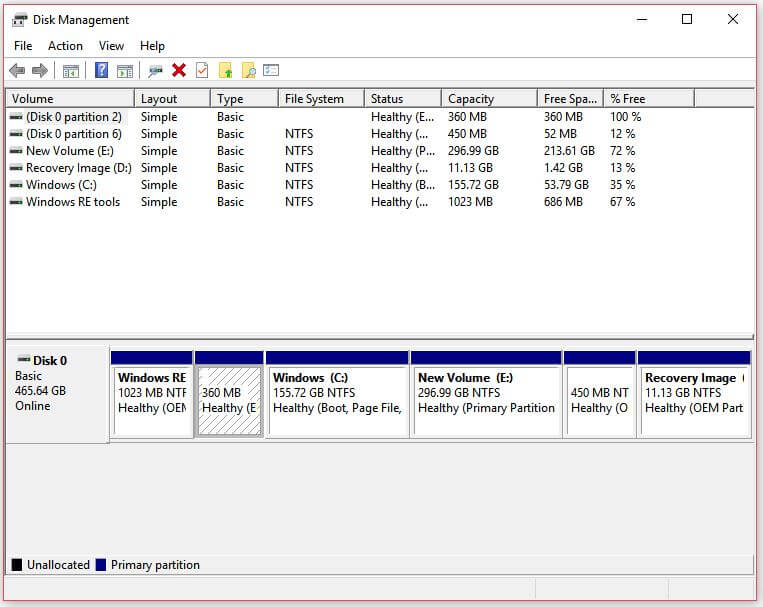Select the Windows (C:) partition block
Screen dimensions: 763x607
tap(337, 394)
